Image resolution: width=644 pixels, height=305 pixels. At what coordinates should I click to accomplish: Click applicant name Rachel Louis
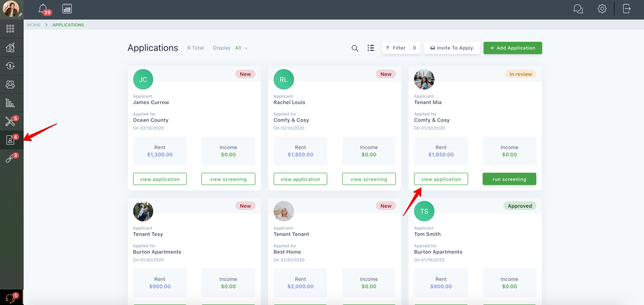[x=289, y=102]
